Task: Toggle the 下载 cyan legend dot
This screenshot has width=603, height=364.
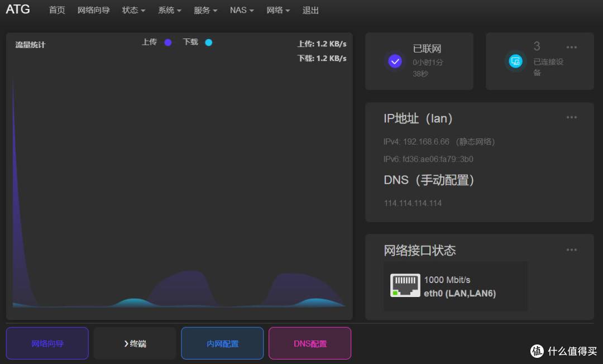Action: [x=208, y=42]
